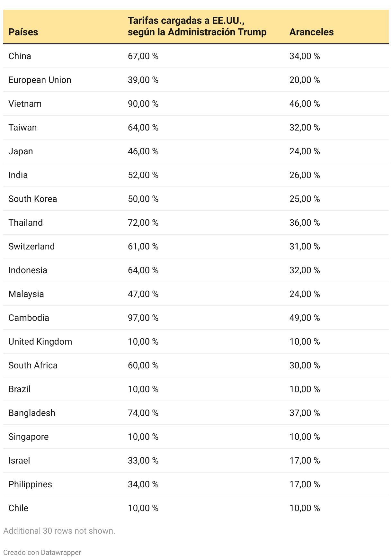
Task: Select the Bangladesh country cell
Action: pos(32,413)
